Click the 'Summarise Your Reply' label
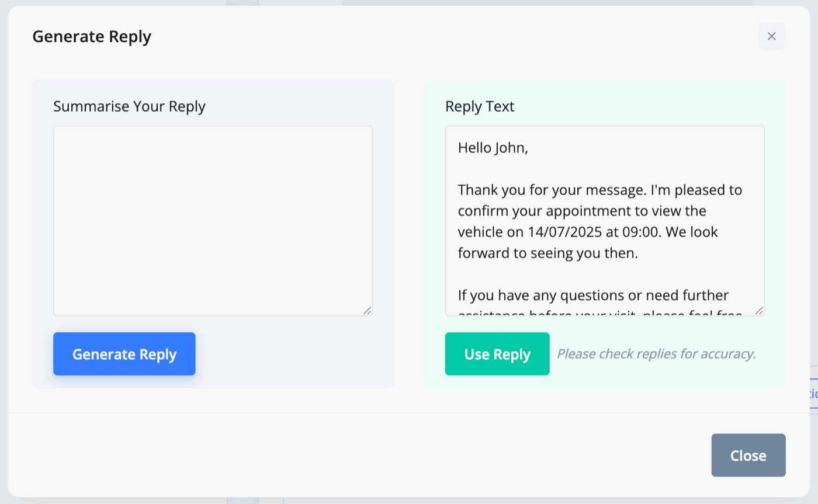818x504 pixels. pos(129,106)
